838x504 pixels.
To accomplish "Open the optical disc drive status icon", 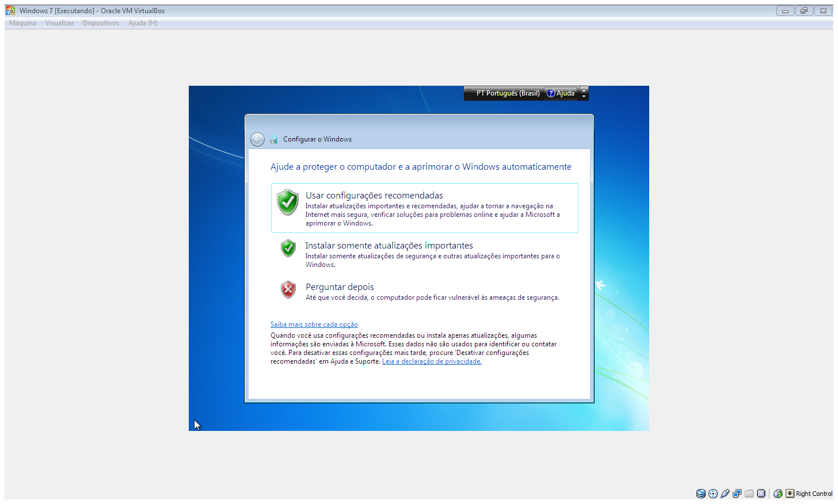I will [x=713, y=494].
